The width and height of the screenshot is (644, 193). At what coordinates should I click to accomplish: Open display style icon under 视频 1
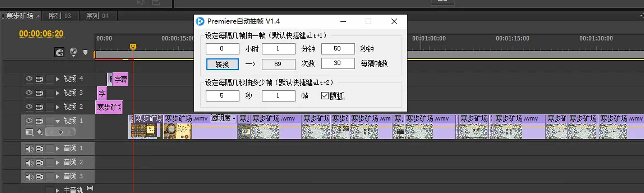click(29, 132)
